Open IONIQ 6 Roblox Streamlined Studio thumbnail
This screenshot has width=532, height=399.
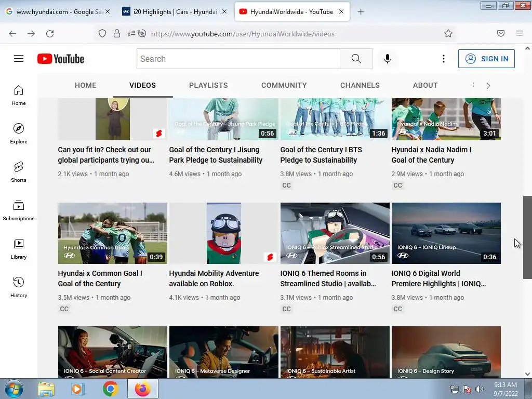[335, 233]
